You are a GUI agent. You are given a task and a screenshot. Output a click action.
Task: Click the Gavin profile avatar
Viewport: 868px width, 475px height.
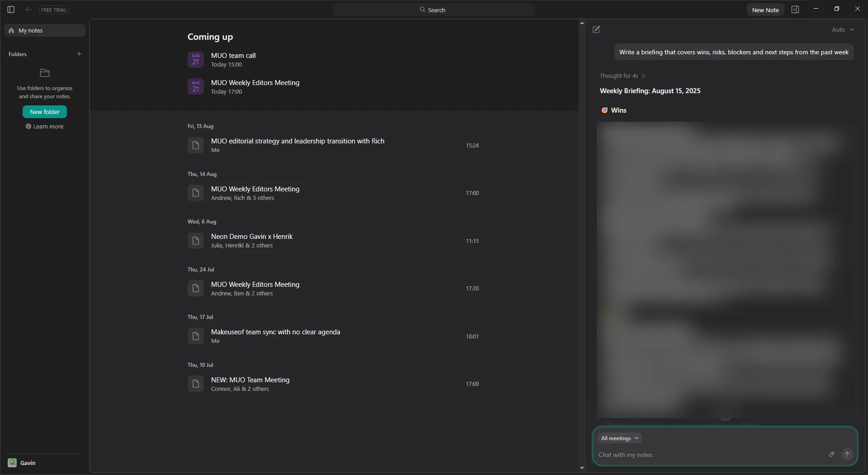(12, 463)
